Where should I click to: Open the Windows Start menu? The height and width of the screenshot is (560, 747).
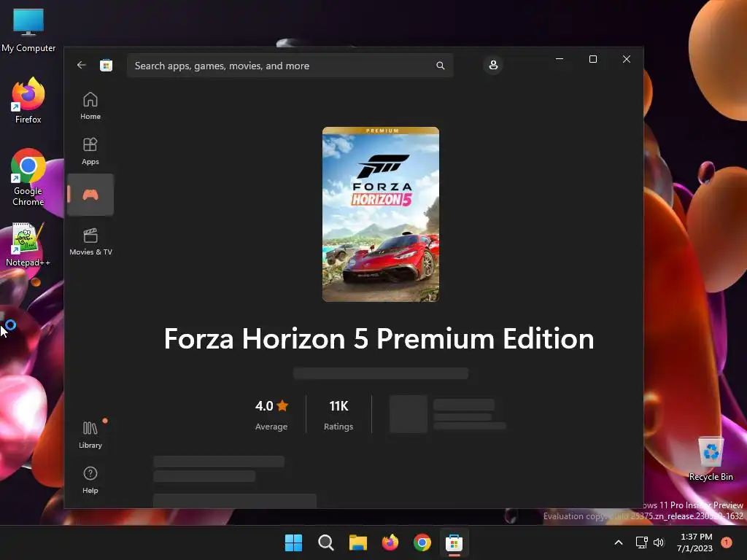pos(293,542)
